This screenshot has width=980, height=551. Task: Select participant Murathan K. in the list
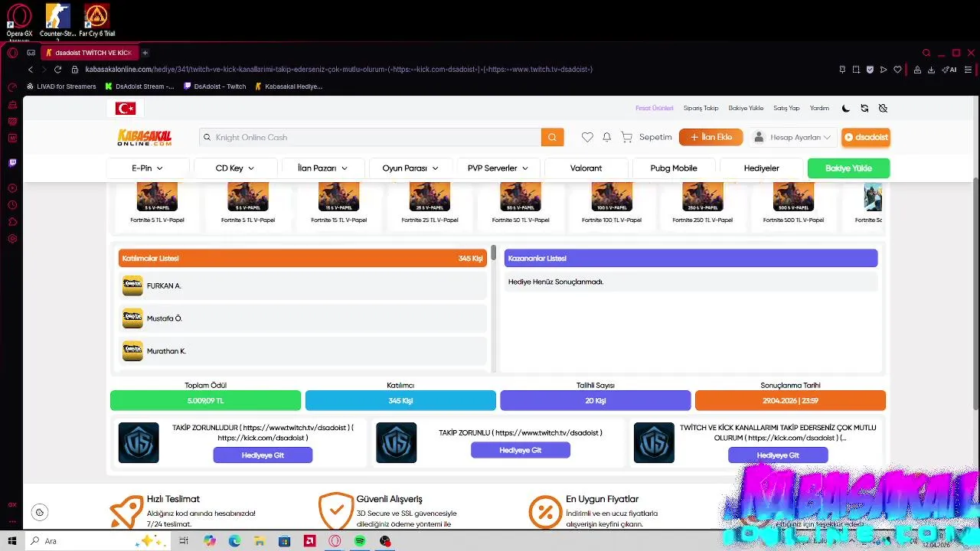pyautogui.click(x=302, y=351)
